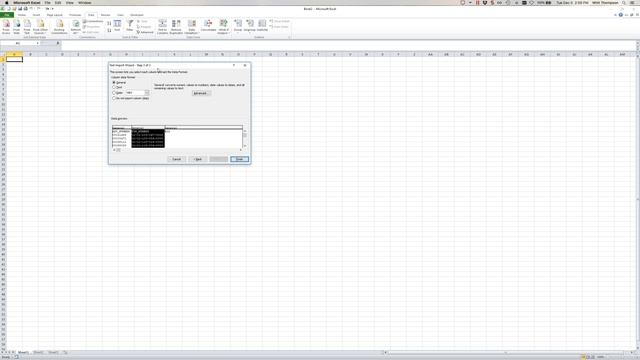The image size is (640, 360).
Task: Click the Advanced button in wizard
Action: [201, 93]
